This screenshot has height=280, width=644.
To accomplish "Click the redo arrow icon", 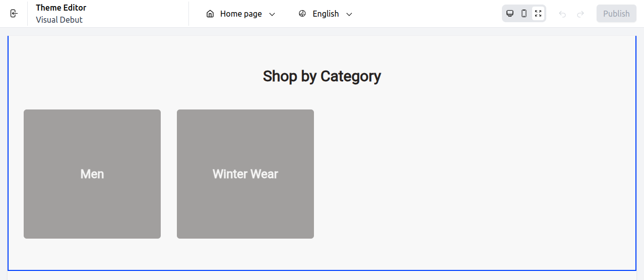I will (x=581, y=14).
